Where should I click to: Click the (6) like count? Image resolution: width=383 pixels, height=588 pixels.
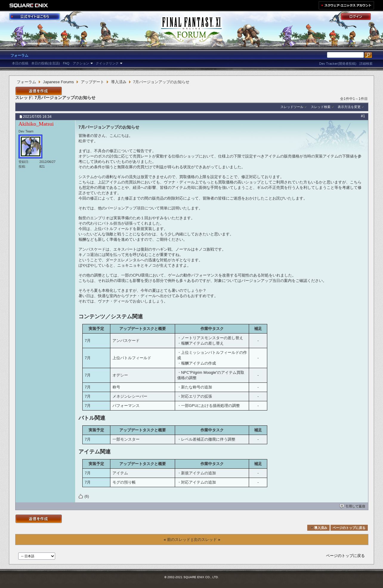click(x=87, y=496)
